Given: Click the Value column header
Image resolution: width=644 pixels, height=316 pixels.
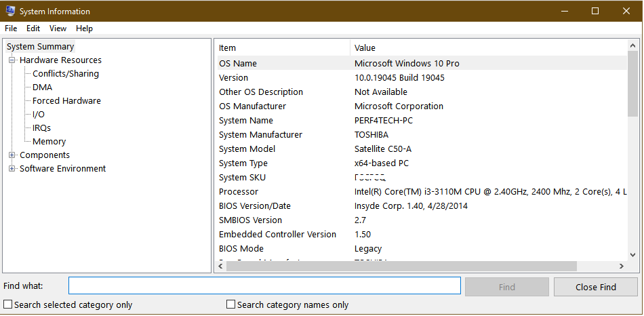Looking at the screenshot, I should pyautogui.click(x=488, y=47).
